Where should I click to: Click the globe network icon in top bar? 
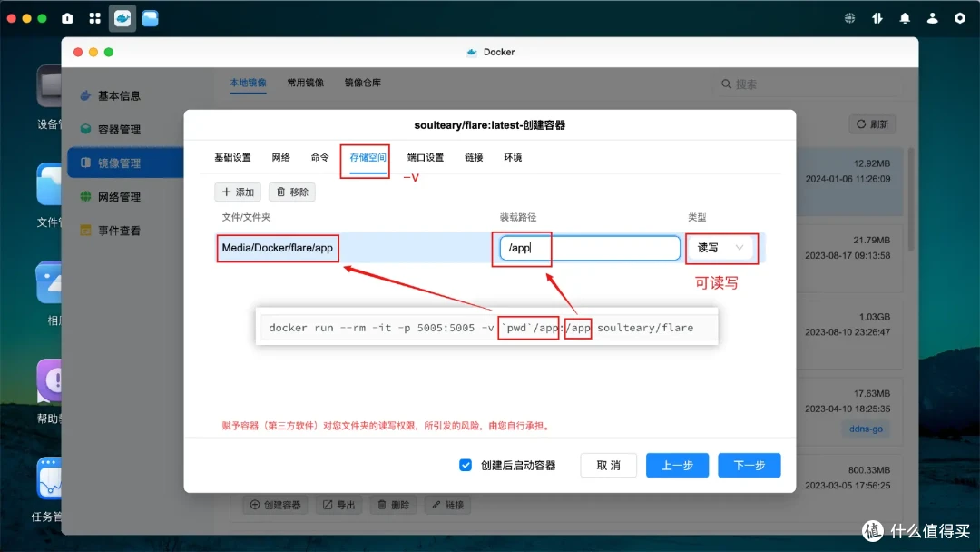tap(849, 18)
